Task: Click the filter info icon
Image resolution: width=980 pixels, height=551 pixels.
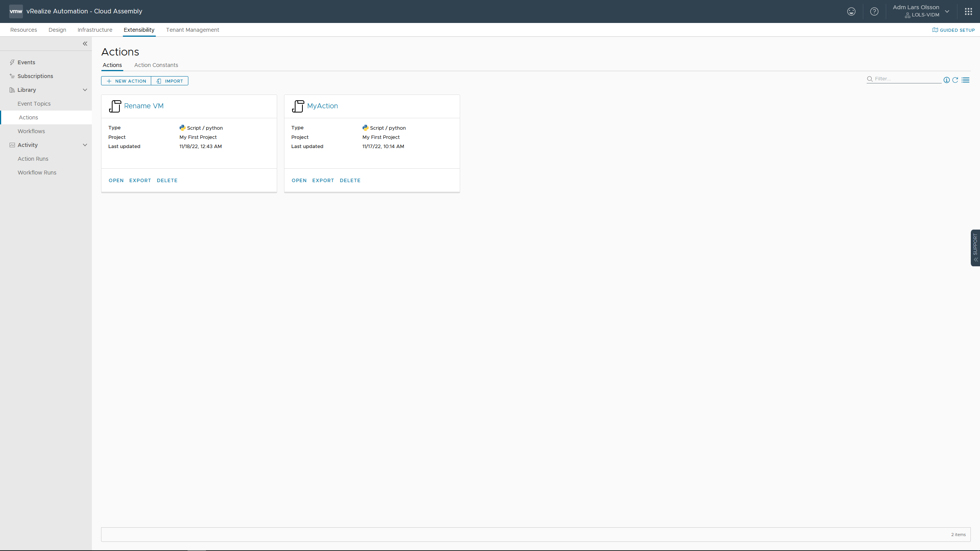Action: 946,80
